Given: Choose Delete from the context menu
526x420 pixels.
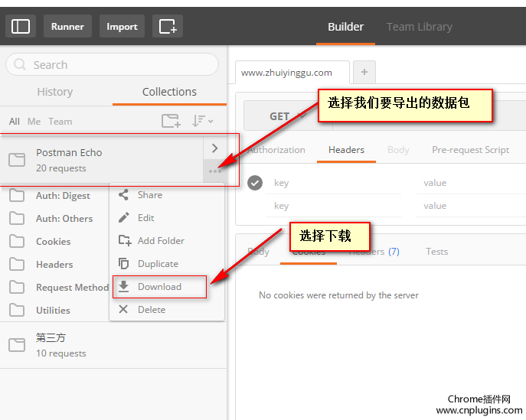Looking at the screenshot, I should tap(167, 309).
